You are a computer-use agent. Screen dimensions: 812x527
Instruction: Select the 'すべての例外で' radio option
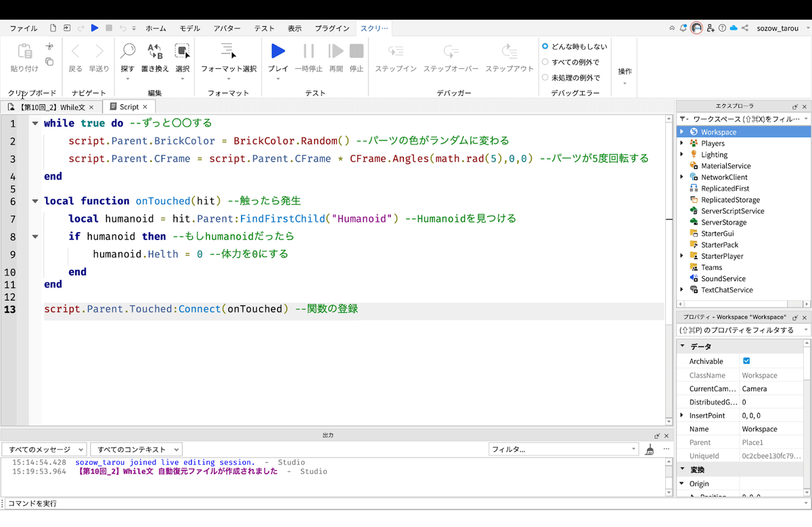point(545,62)
